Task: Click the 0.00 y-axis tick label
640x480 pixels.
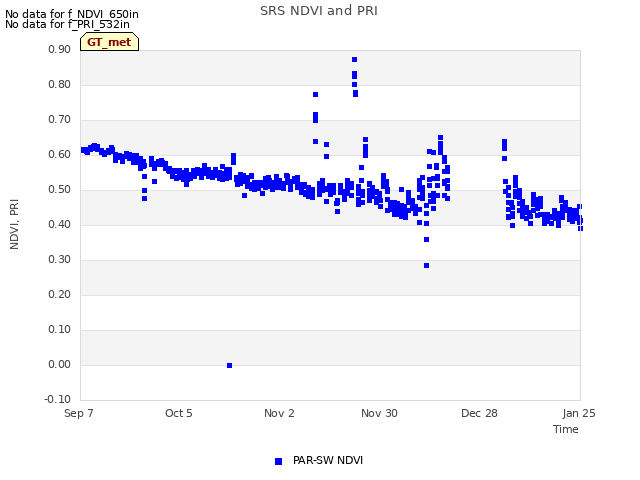Action: [x=60, y=364]
